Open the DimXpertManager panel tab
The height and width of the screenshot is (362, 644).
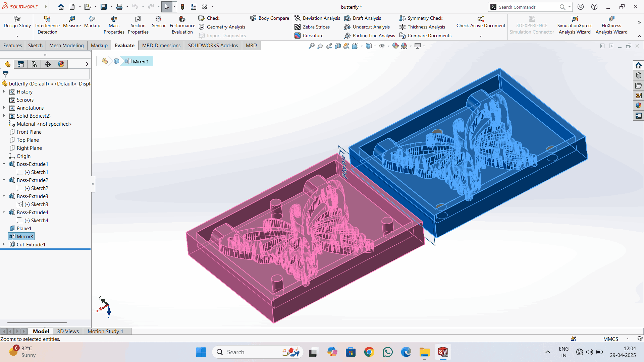[x=48, y=64]
